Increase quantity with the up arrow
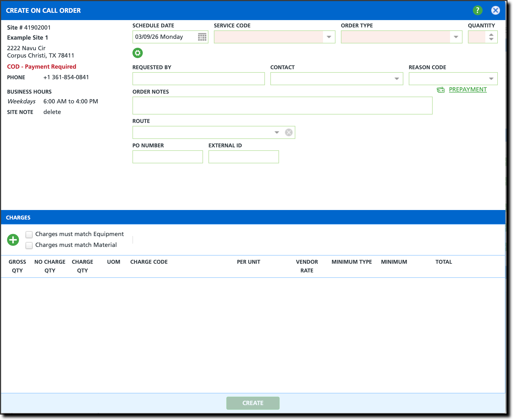The image size is (513, 420). (491, 35)
